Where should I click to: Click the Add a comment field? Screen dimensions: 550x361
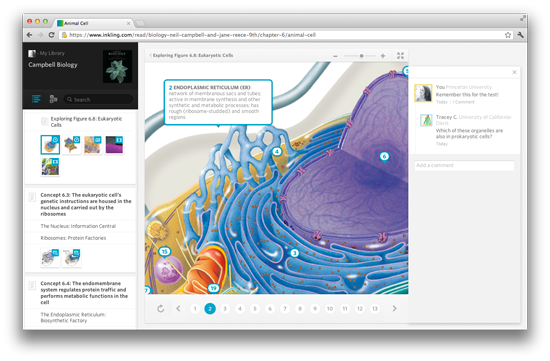464,165
